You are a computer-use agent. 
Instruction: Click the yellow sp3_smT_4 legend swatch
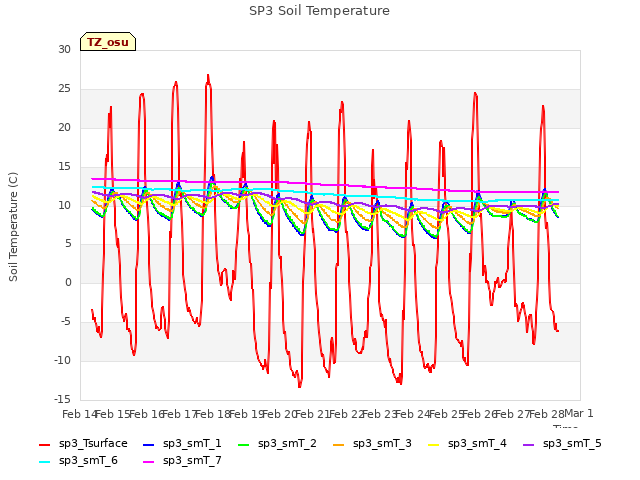(433, 444)
